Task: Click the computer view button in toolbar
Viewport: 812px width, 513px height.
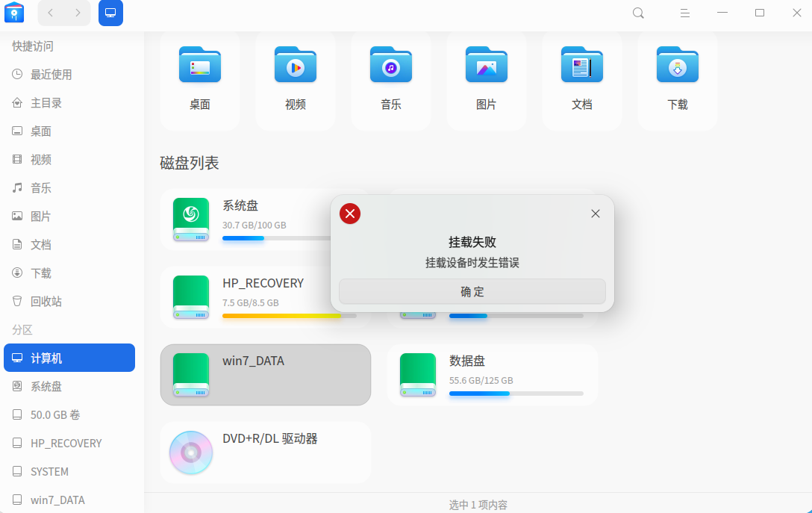Action: tap(110, 13)
